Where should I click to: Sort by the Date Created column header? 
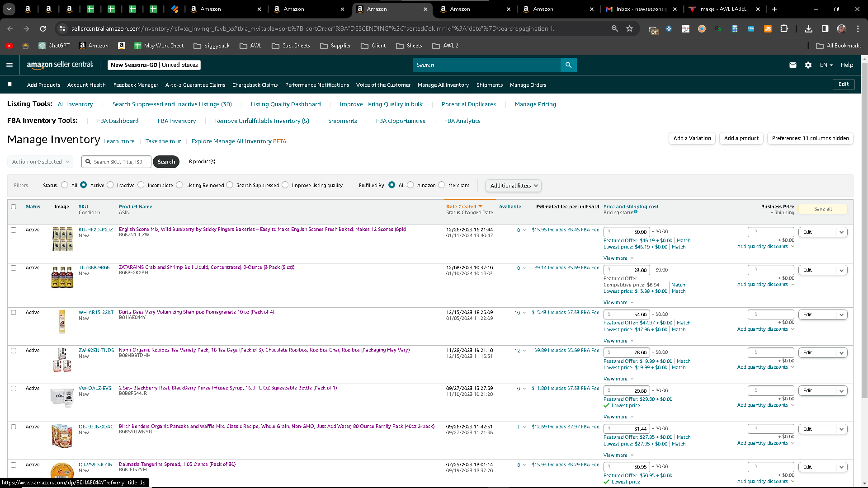[x=464, y=207]
